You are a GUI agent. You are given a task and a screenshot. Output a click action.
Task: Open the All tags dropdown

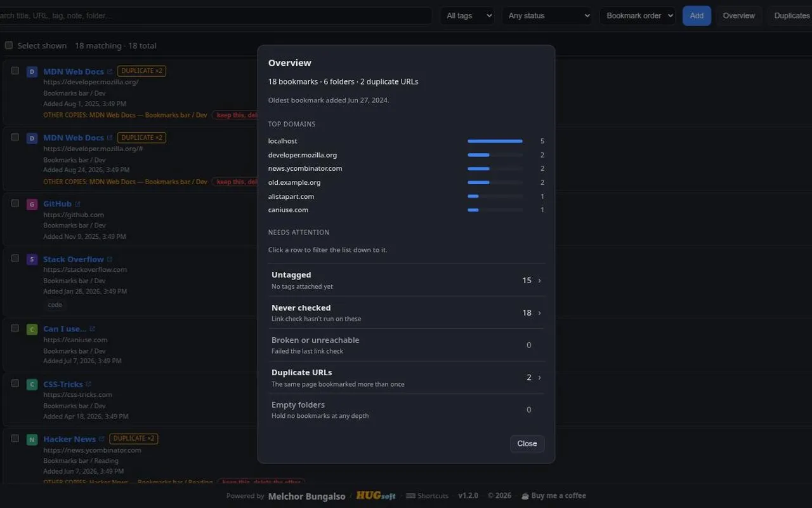pyautogui.click(x=467, y=16)
